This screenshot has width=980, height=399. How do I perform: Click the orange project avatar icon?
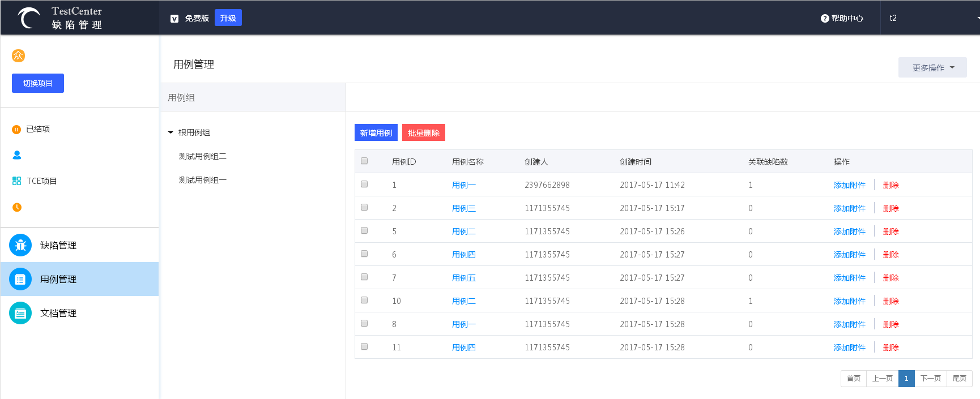coord(18,55)
